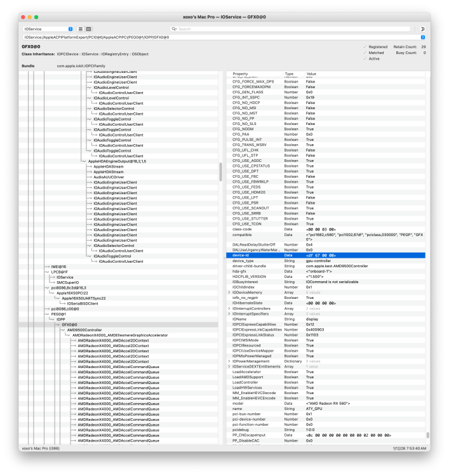Toggle the Matched checkbox
Screen dimensions: 449x476
365,53
